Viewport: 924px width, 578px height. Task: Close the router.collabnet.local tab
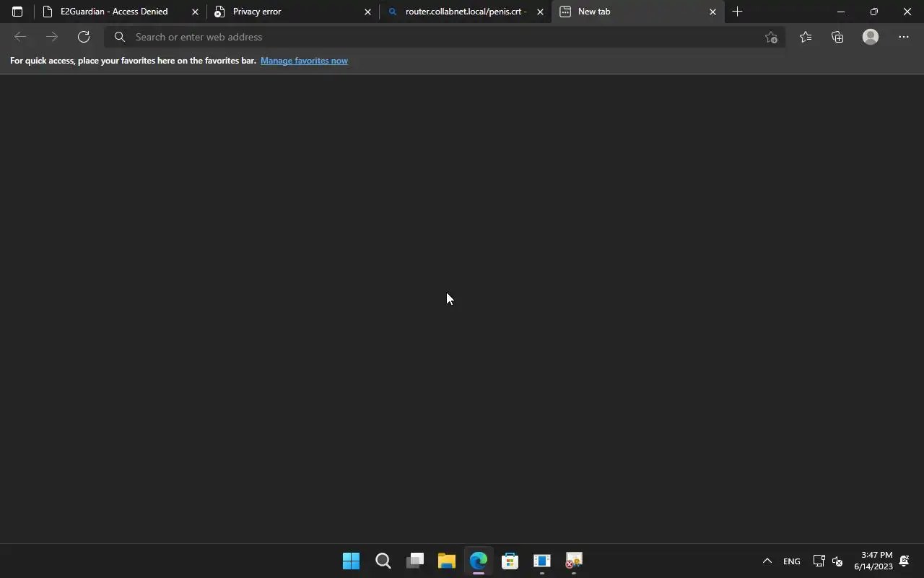[x=540, y=12]
